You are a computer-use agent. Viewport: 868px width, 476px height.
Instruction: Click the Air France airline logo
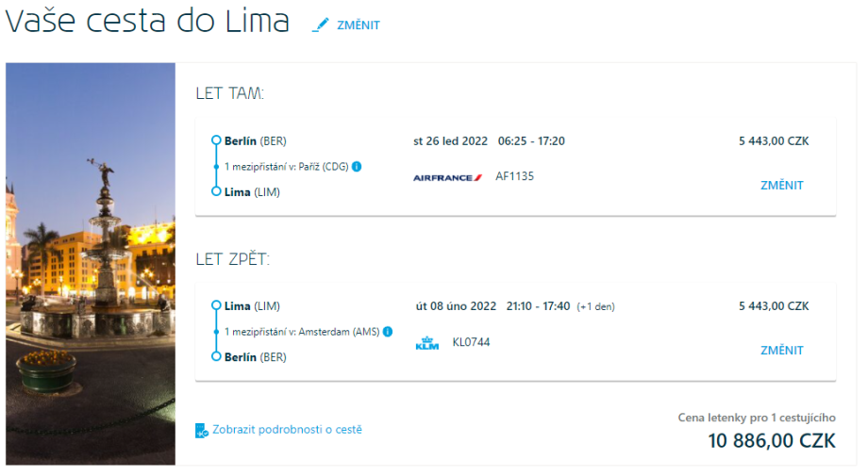point(447,177)
